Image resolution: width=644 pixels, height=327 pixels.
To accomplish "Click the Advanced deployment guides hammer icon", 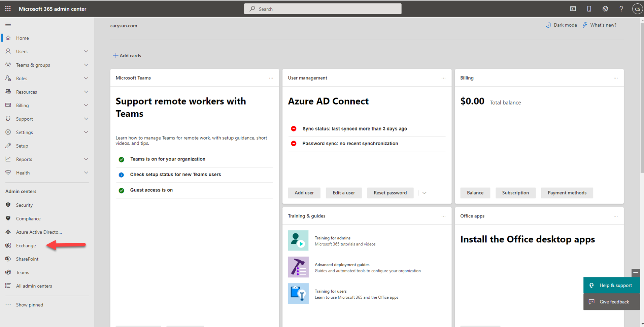I will tap(298, 267).
